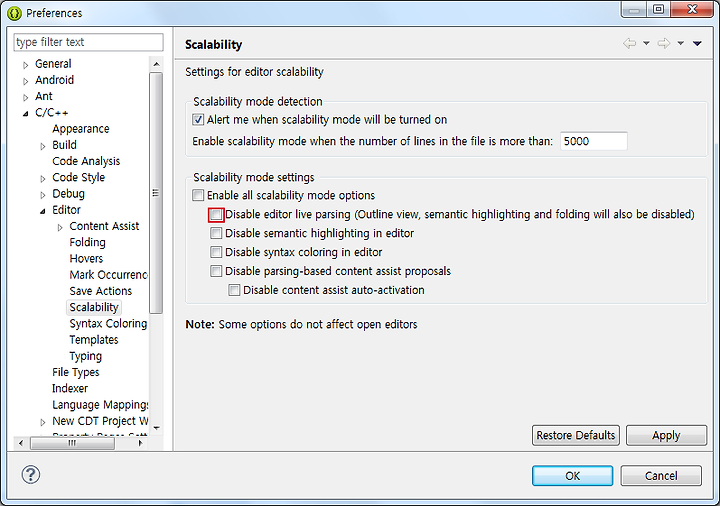
Task: Check Disable content assist auto-activation
Action: [234, 290]
